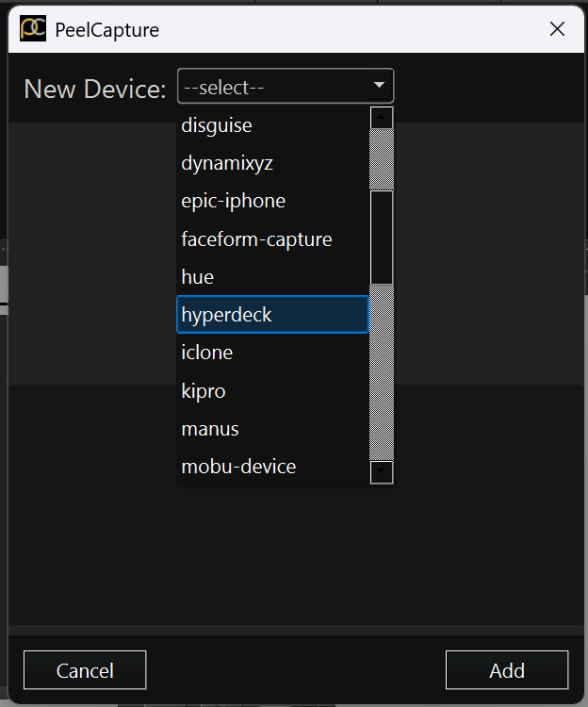Choose disguise from the device list
This screenshot has height=707, width=588.
click(x=272, y=125)
